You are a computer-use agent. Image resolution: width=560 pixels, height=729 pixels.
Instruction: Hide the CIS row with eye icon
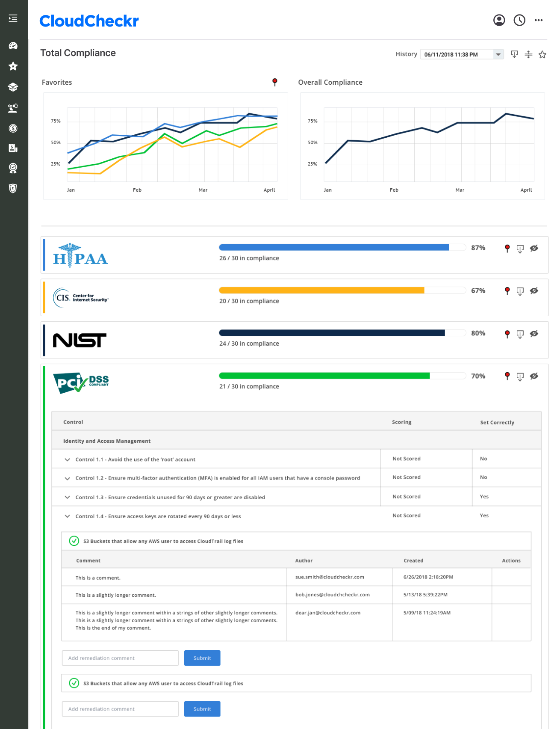(534, 291)
